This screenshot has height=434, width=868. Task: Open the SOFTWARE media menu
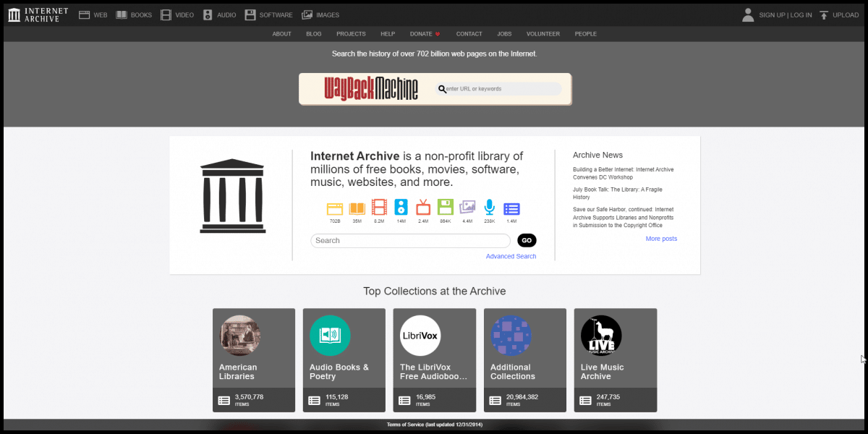click(268, 14)
